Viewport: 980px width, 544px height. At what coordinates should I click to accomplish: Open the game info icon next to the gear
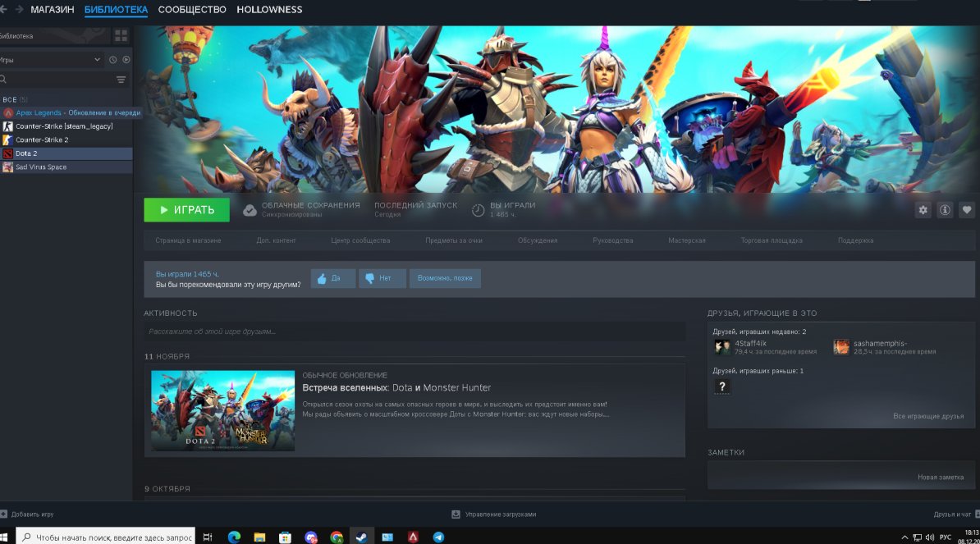point(945,209)
